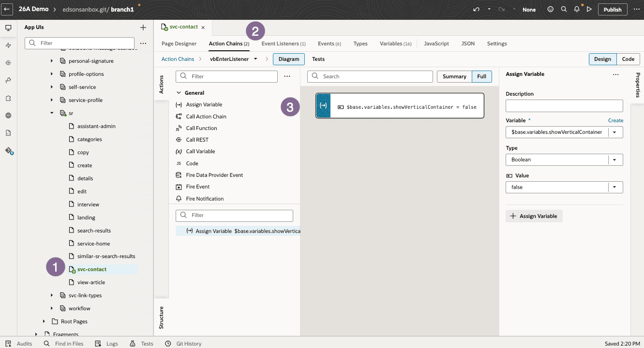The width and height of the screenshot is (644, 348).
Task: Open the Type dropdown set to Boolean
Action: [x=614, y=159]
